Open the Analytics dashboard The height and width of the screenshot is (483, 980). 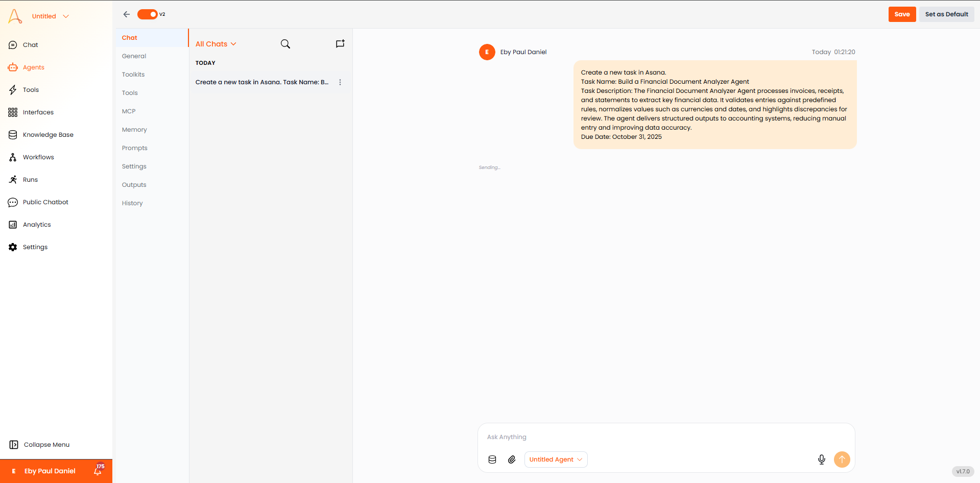pos(36,224)
